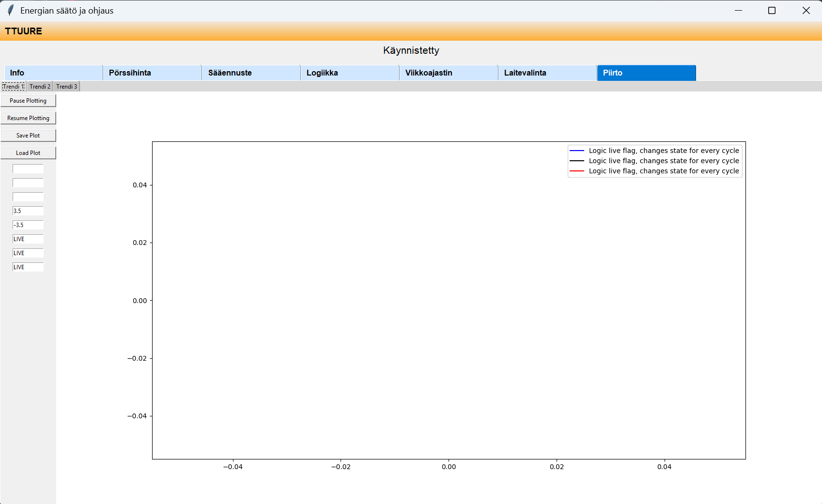Click the feather icon in the title bar
822x504 pixels.
pyautogui.click(x=11, y=11)
